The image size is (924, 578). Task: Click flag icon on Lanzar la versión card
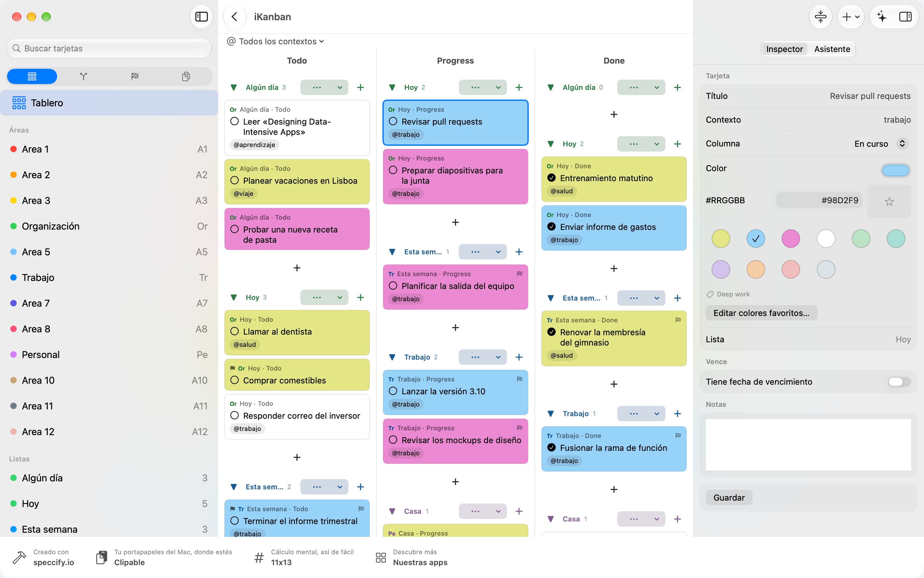click(x=520, y=379)
